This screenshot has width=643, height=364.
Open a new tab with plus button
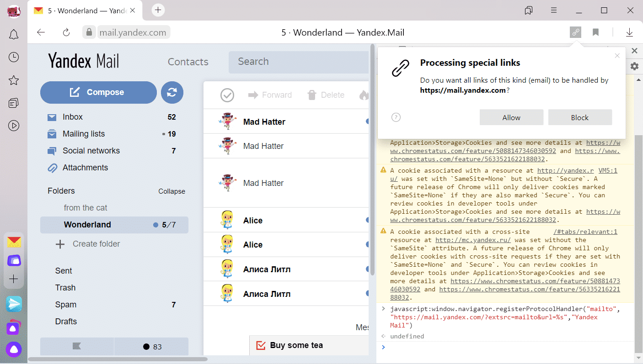coord(158,10)
